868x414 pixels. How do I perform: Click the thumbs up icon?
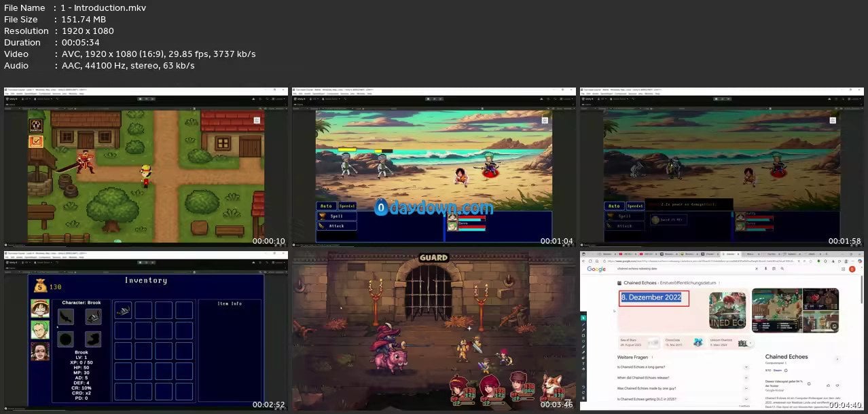pyautogui.click(x=827, y=385)
